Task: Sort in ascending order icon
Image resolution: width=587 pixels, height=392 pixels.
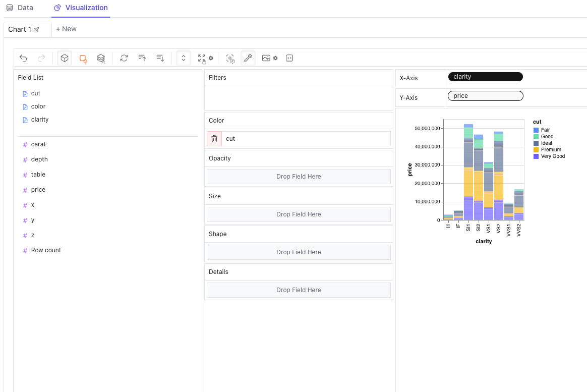Action: 142,58
